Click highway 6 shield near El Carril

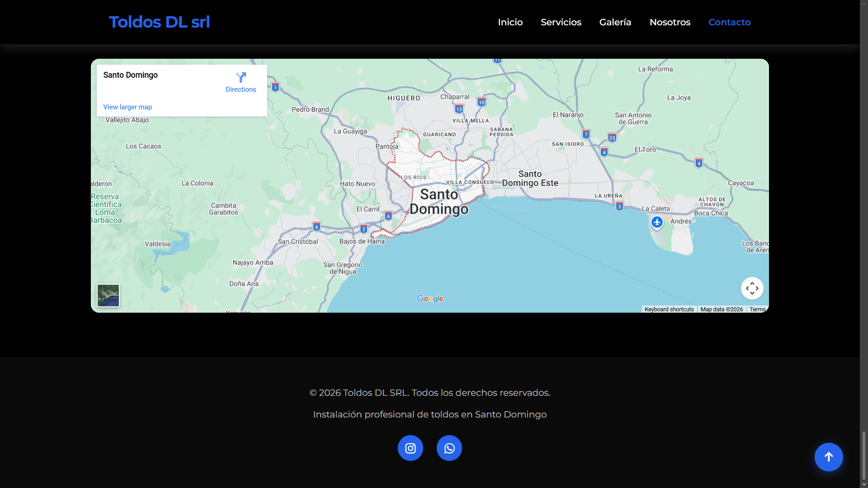(388, 216)
